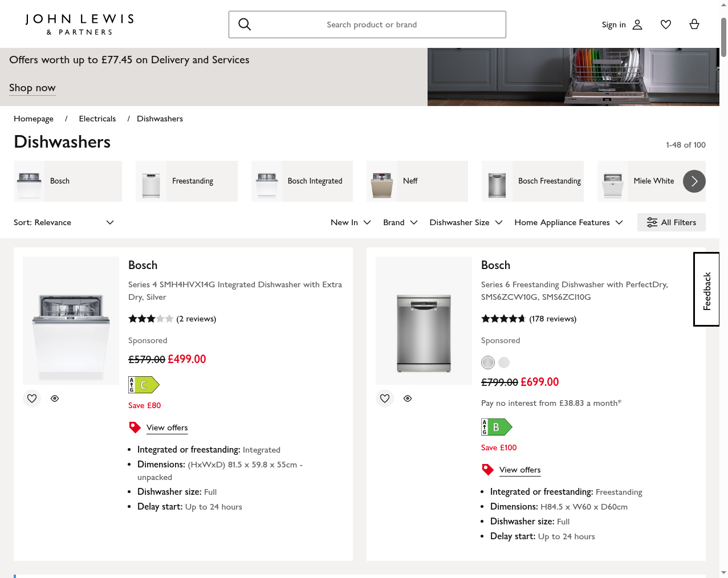Click the Bosch category thumbnail image
728x578 pixels.
(x=29, y=181)
